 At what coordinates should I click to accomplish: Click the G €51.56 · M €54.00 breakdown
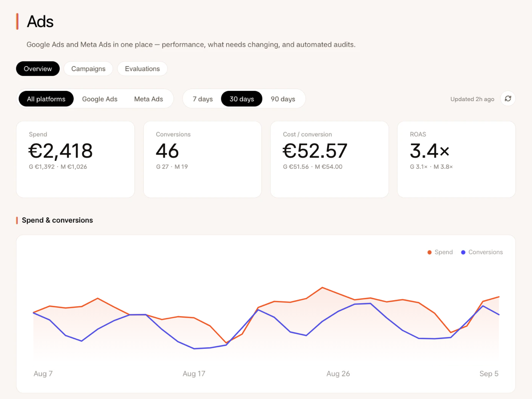313,167
